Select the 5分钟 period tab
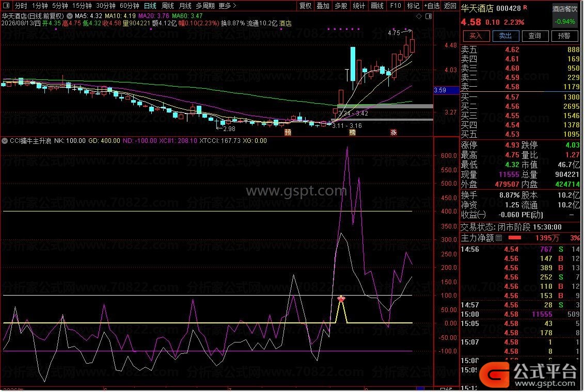585x392 pixels. (x=60, y=6)
